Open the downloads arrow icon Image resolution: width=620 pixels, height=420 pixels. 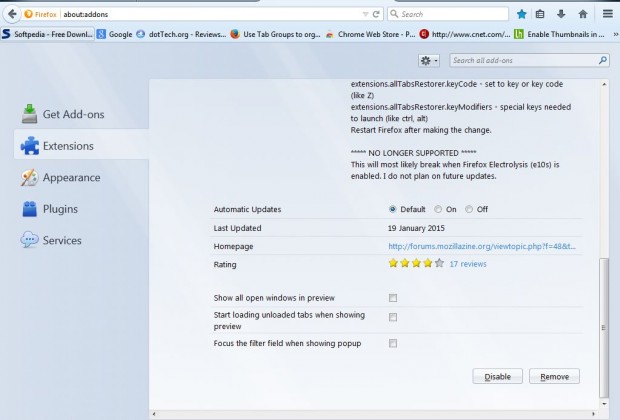561,14
